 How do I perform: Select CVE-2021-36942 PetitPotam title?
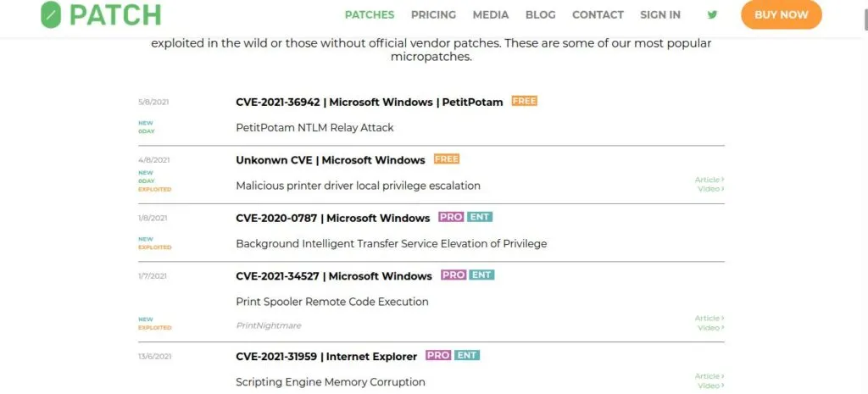point(369,102)
